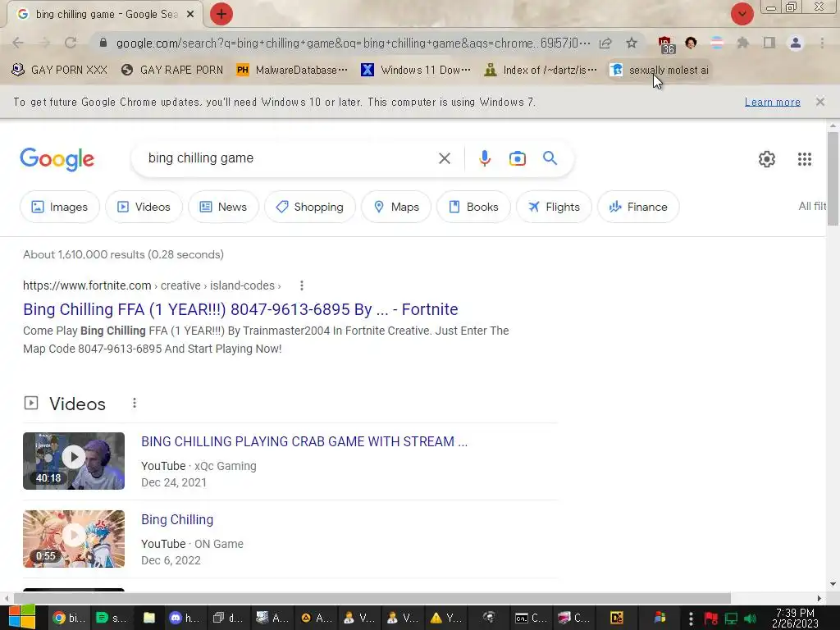Switch to the Shopping filter
This screenshot has width=840, height=630.
point(309,207)
